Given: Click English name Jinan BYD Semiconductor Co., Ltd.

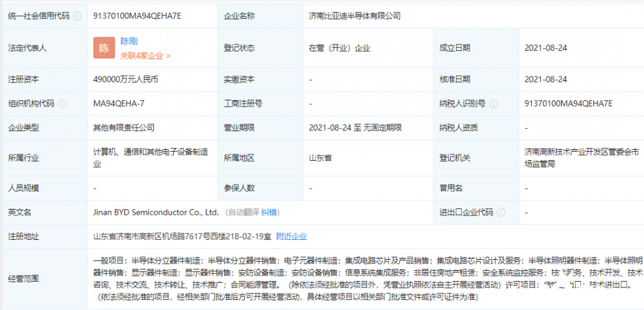Looking at the screenshot, I should pyautogui.click(x=156, y=212).
